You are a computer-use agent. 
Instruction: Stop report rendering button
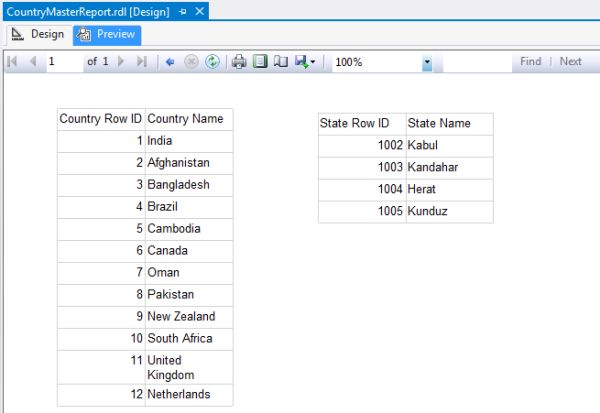[191, 62]
